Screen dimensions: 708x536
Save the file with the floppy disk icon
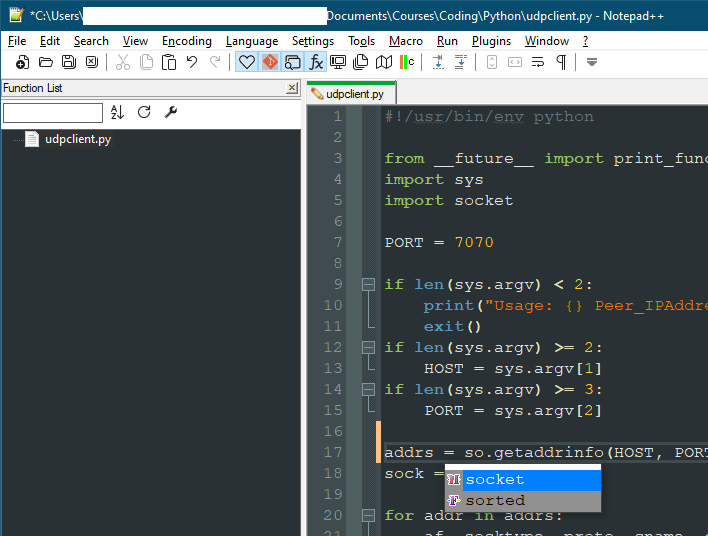[x=69, y=62]
